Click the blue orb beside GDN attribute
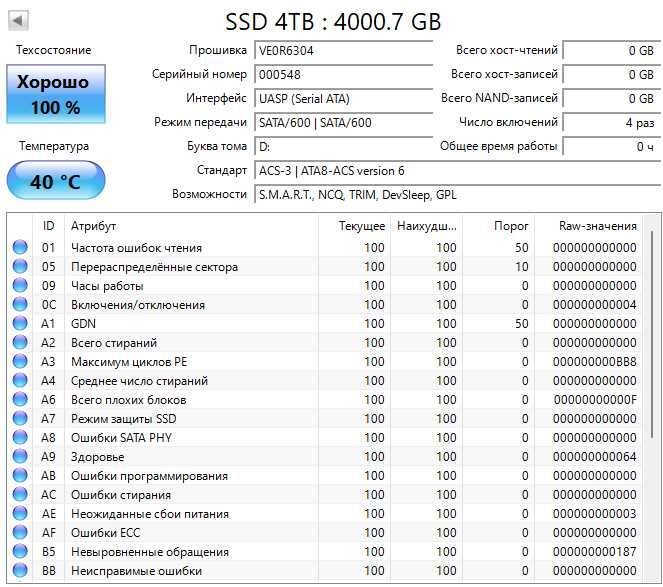Image resolution: width=663 pixels, height=587 pixels. (20, 324)
